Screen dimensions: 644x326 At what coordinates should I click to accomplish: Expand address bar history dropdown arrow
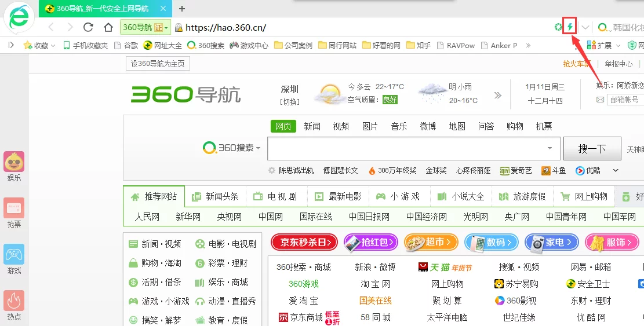pyautogui.click(x=585, y=27)
